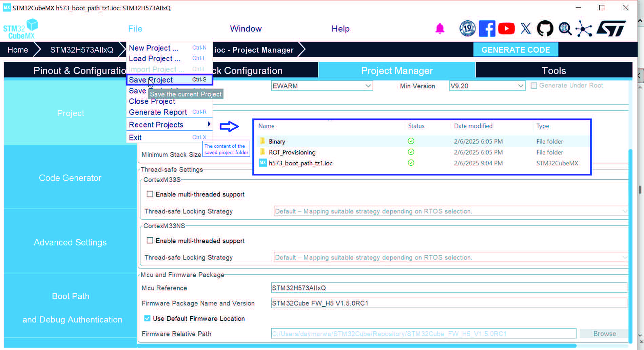Image resolution: width=644 pixels, height=350 pixels.
Task: Open the Facebook page icon
Action: tap(487, 29)
